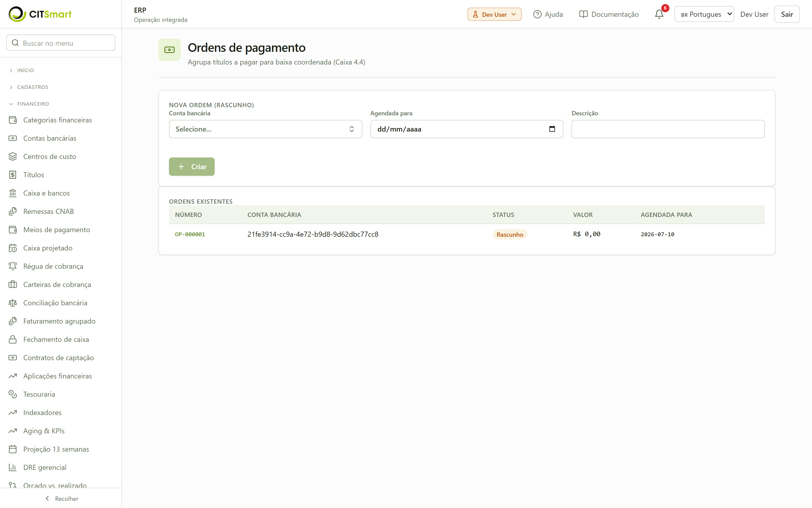Click the Ordens de pagamento page icon
The width and height of the screenshot is (812, 508).
click(170, 50)
